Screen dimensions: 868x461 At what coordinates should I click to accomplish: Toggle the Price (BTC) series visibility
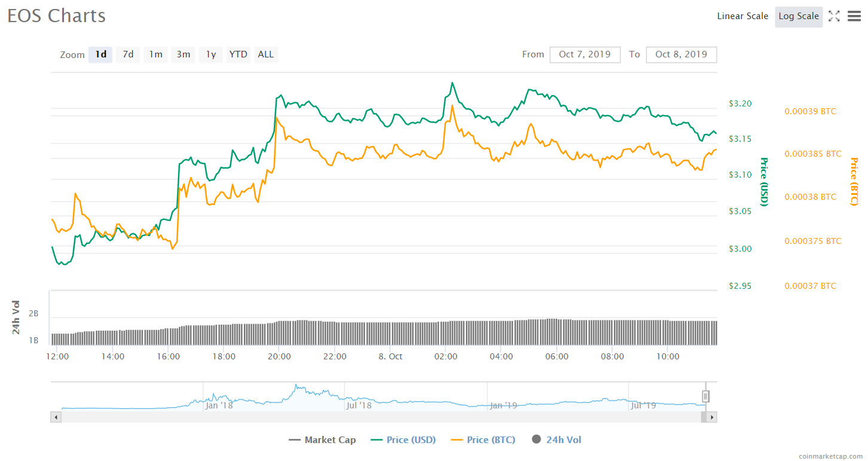[x=483, y=439]
